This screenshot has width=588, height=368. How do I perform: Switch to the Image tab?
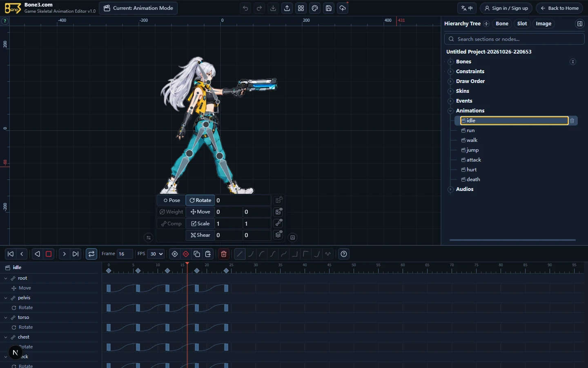click(543, 24)
